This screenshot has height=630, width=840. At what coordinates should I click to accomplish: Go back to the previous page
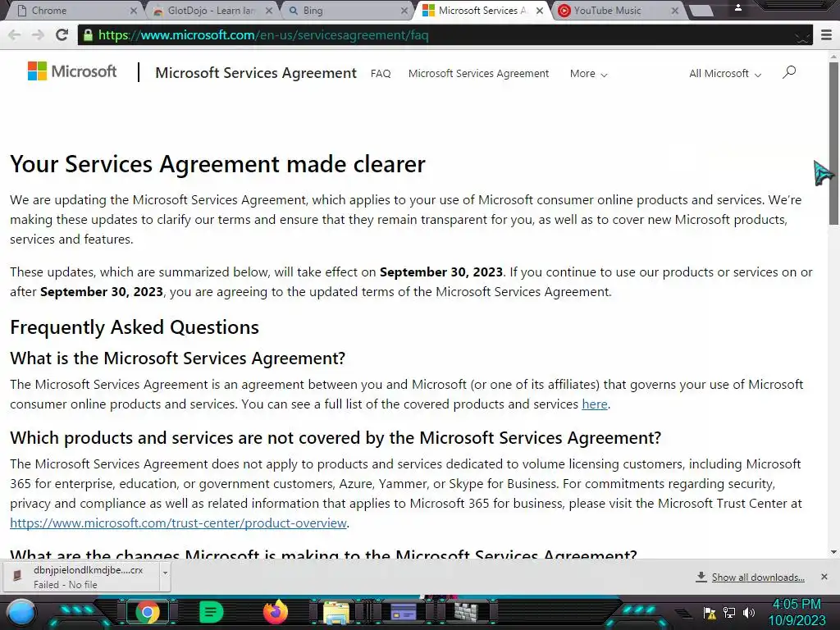click(x=15, y=34)
